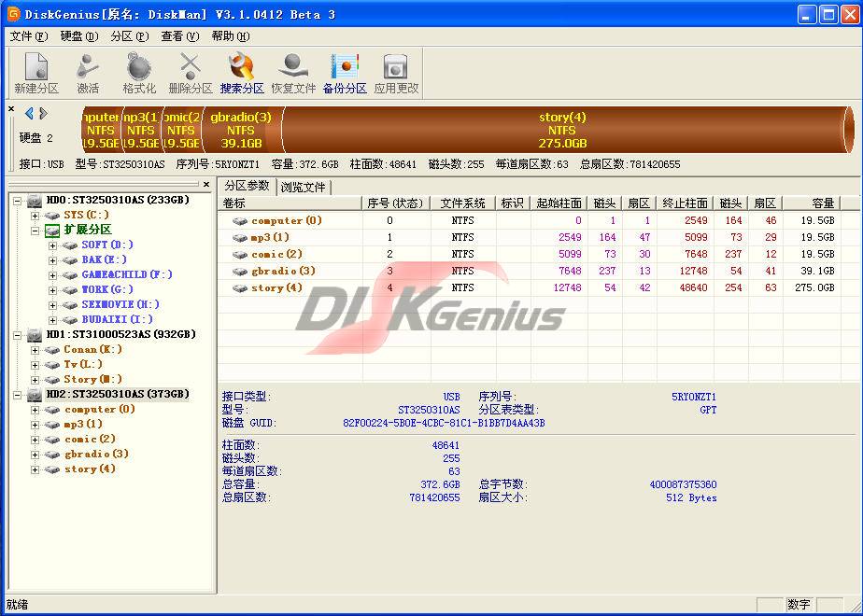Open the 帮助(H) menu
Image resolution: width=863 pixels, height=616 pixels.
click(231, 36)
